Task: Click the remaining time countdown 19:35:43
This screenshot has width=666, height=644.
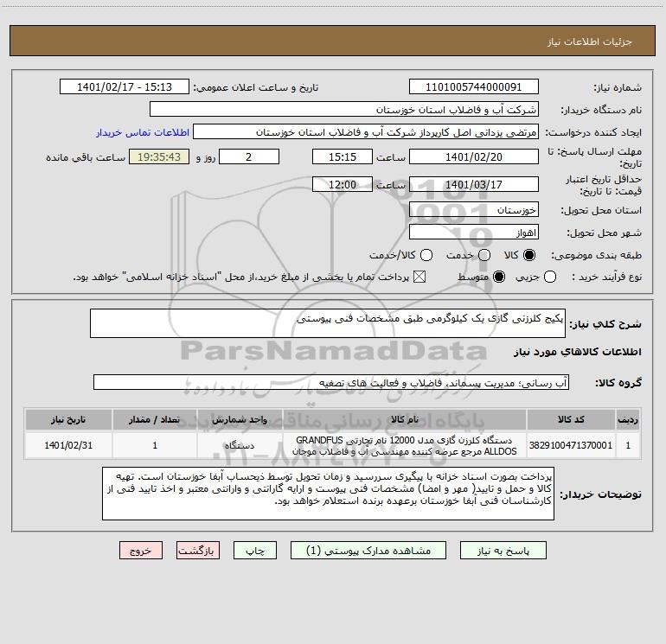Action: pos(159,156)
